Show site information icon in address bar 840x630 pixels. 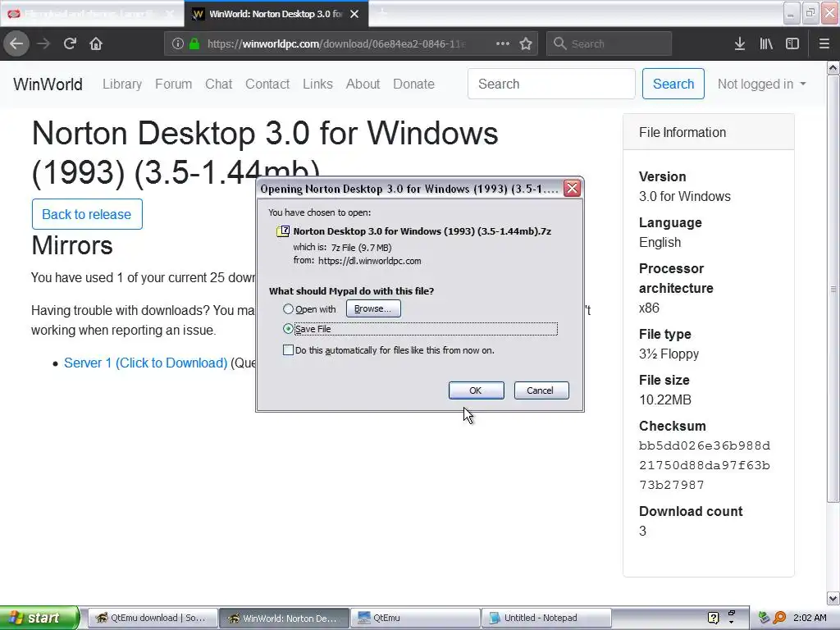pyautogui.click(x=178, y=43)
